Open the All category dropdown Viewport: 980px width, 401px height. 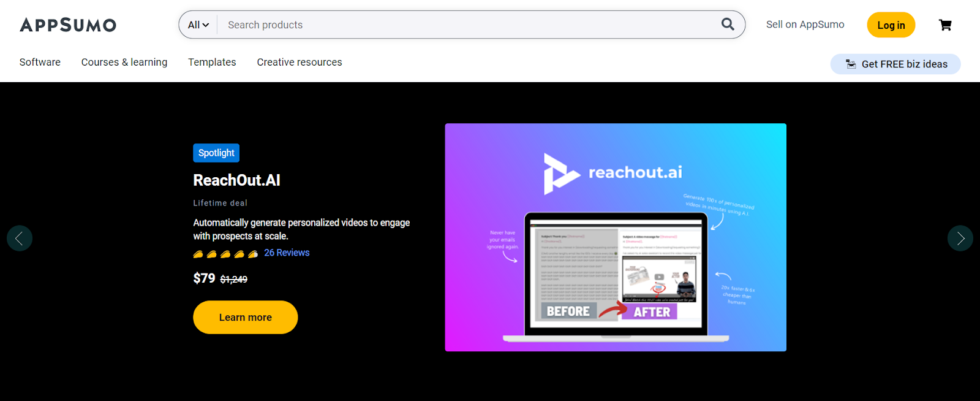198,25
